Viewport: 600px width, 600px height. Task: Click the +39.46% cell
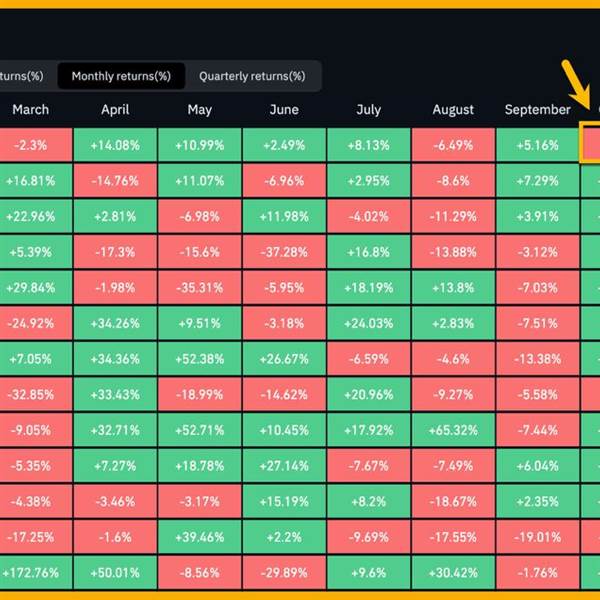[x=200, y=536]
